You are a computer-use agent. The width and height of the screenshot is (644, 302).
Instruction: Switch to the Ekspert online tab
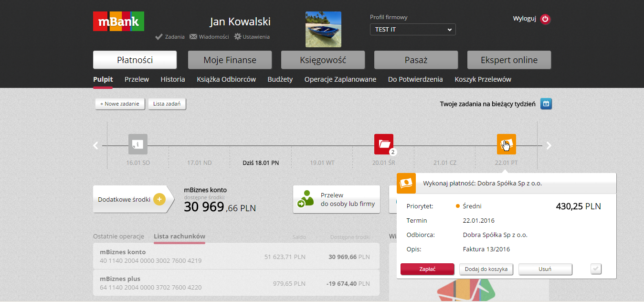(x=509, y=60)
